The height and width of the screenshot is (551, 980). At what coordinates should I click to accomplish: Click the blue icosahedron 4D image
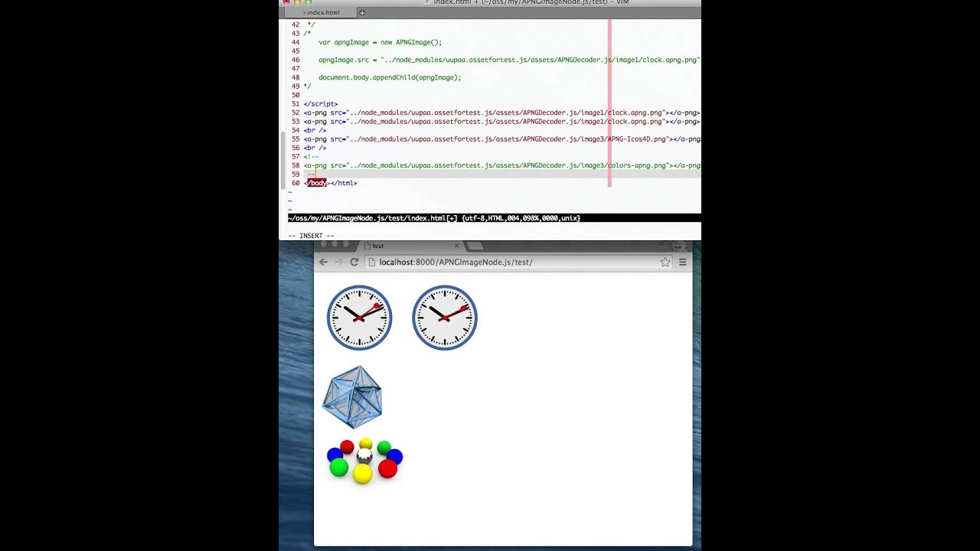click(x=352, y=397)
